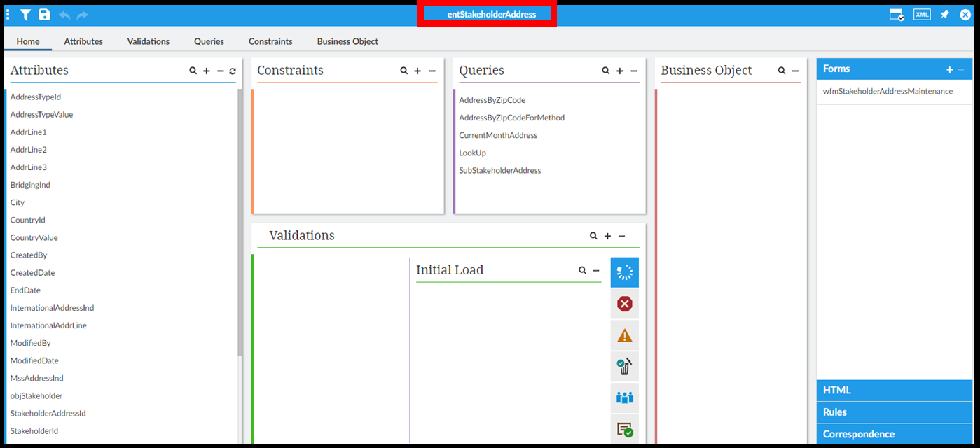Click the minus icon in Forms header
The width and height of the screenshot is (980, 448).
click(x=961, y=69)
